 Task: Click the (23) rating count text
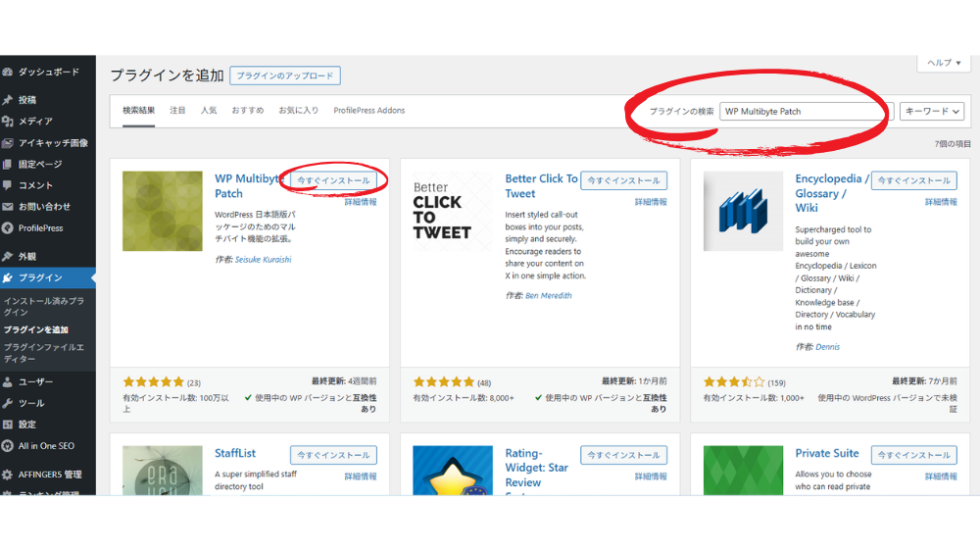click(x=194, y=382)
